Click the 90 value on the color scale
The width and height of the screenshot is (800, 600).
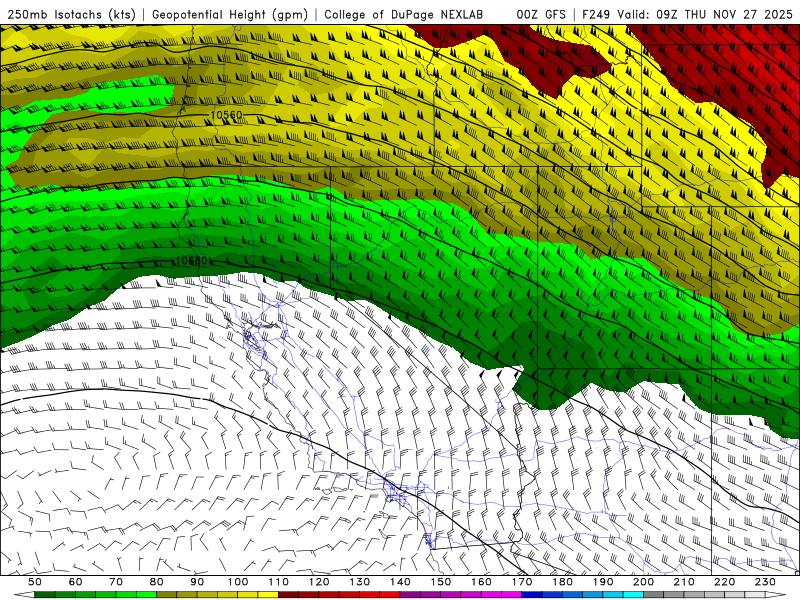tap(197, 582)
